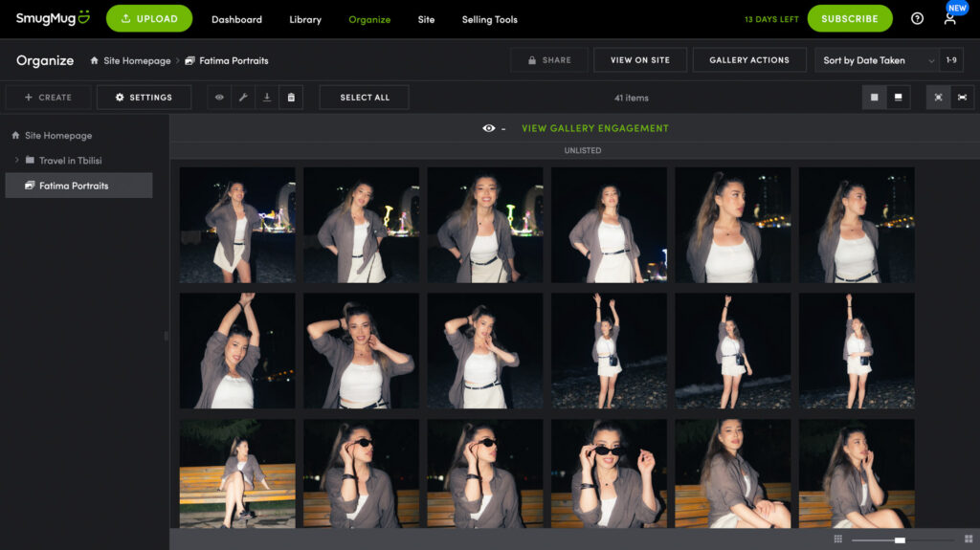Image resolution: width=980 pixels, height=550 pixels.
Task: Select the fit-image display mode icon
Action: point(938,98)
